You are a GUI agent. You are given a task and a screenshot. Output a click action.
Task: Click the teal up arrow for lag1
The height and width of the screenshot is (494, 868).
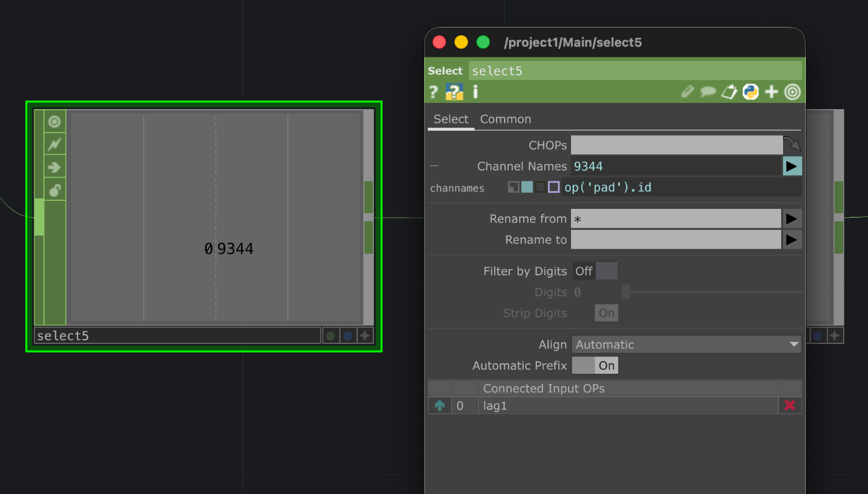pos(440,405)
